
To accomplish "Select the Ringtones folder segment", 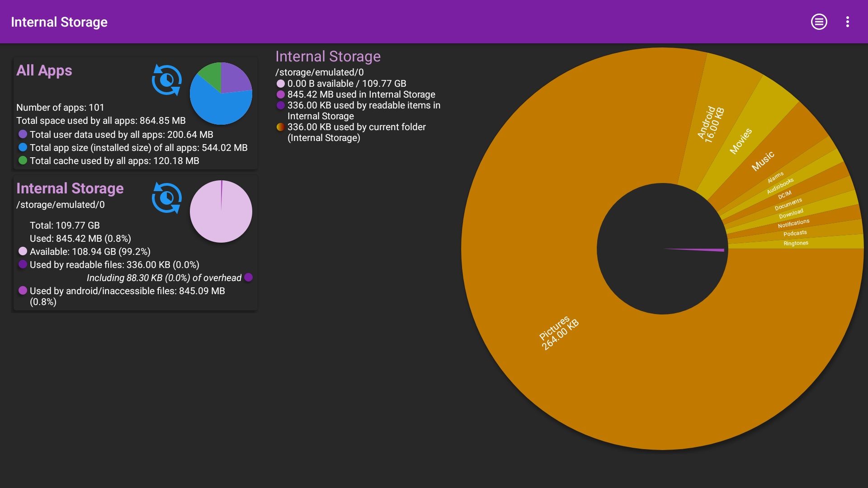I will [x=796, y=243].
